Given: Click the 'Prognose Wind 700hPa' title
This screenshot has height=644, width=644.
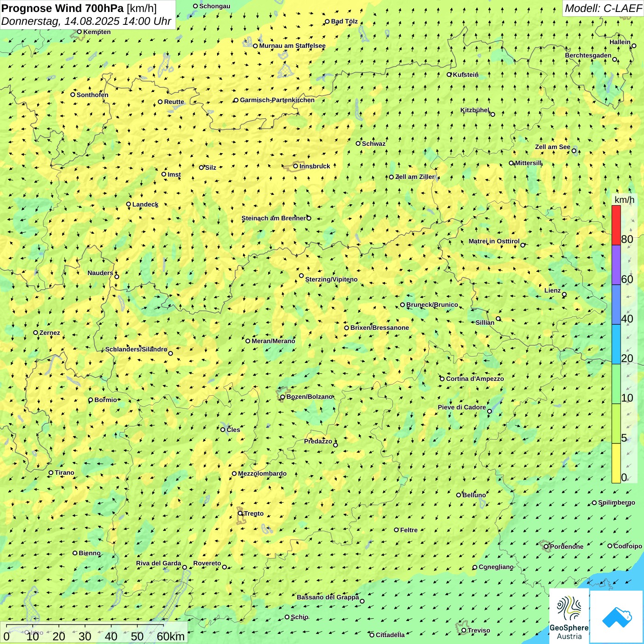Looking at the screenshot, I should point(63,8).
